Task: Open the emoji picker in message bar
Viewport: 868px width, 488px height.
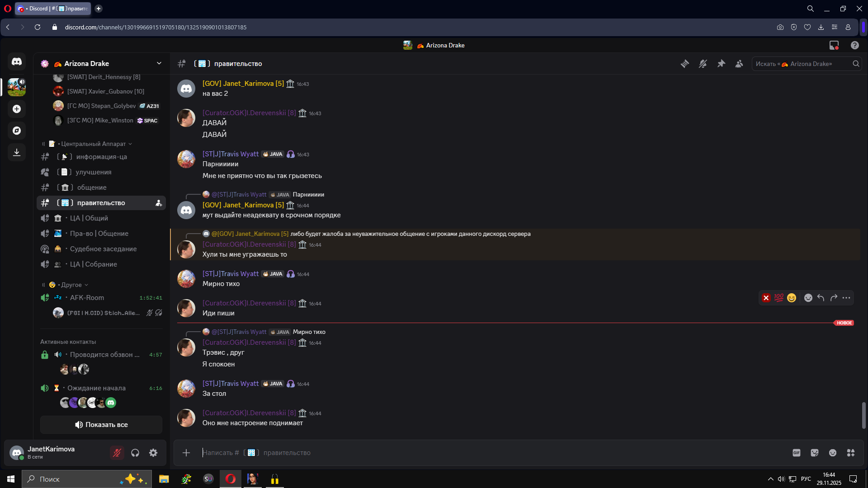Action: click(833, 453)
